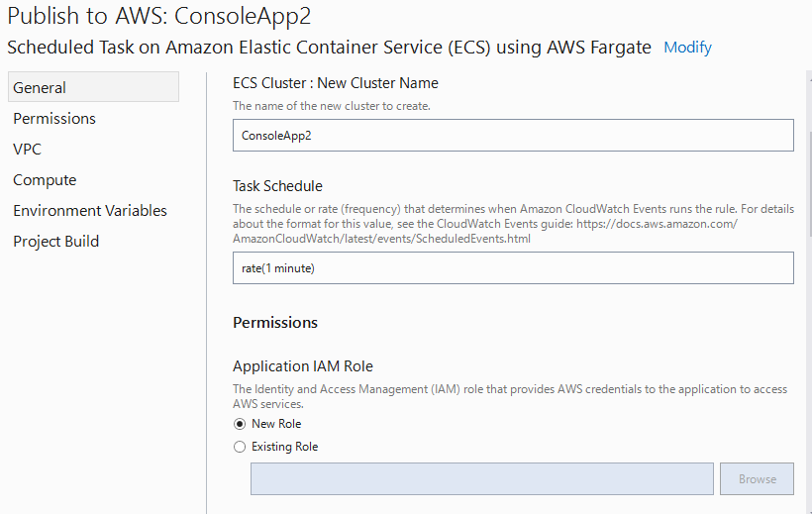
Task: Switch to the VPC settings category
Action: click(x=27, y=150)
